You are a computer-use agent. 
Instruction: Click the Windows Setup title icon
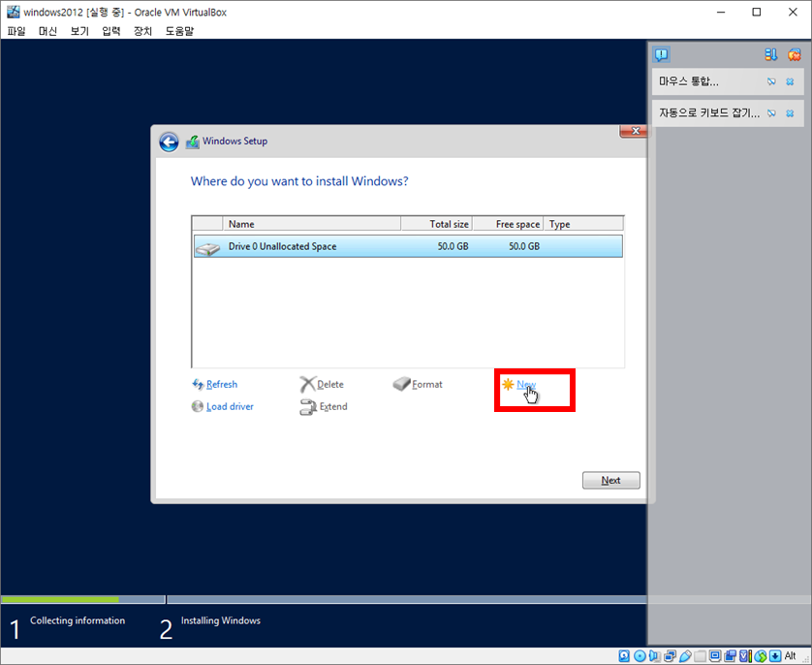tap(193, 142)
